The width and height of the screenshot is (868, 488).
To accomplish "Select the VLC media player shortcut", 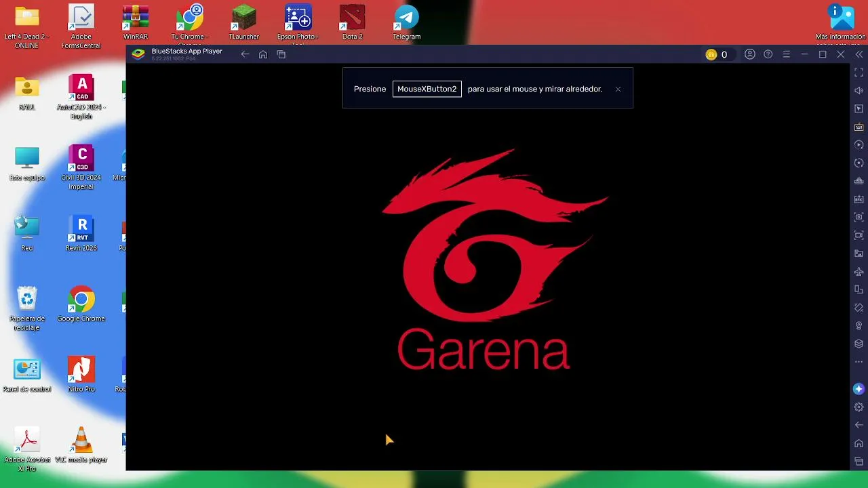I will tap(81, 445).
